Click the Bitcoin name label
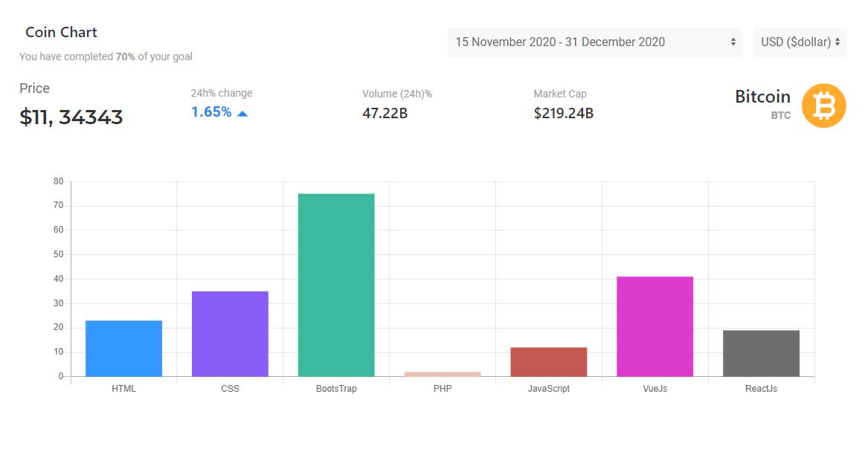 coord(762,97)
